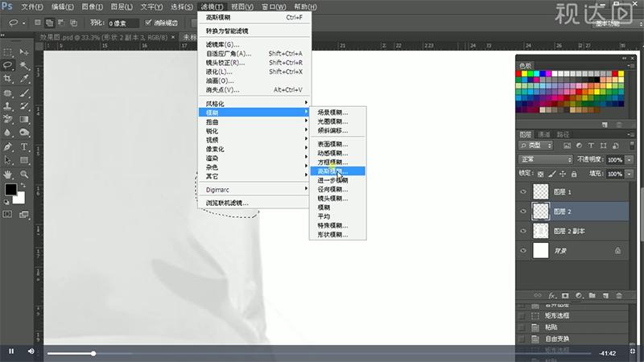Choose 高斯模糊... in the blur submenu
This screenshot has height=362, width=644.
pos(337,171)
